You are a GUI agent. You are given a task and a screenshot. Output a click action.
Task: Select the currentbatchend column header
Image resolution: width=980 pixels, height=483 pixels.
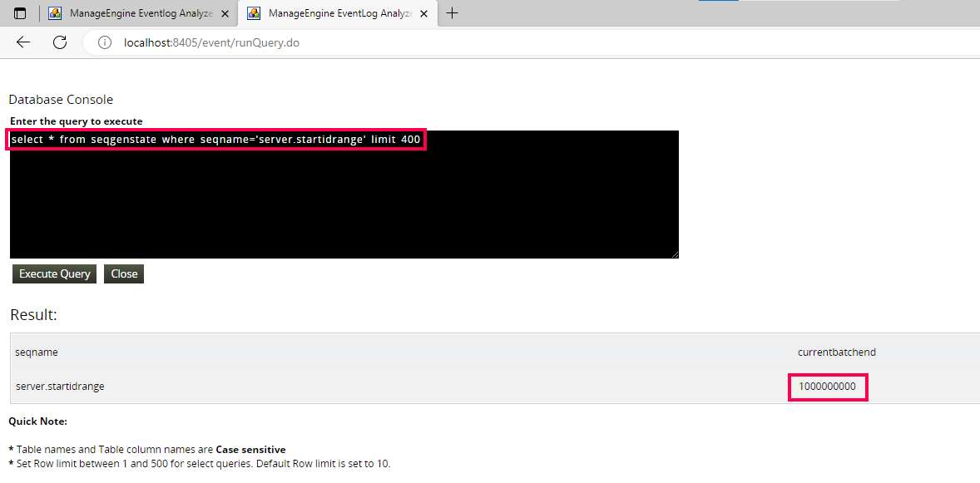tap(836, 352)
